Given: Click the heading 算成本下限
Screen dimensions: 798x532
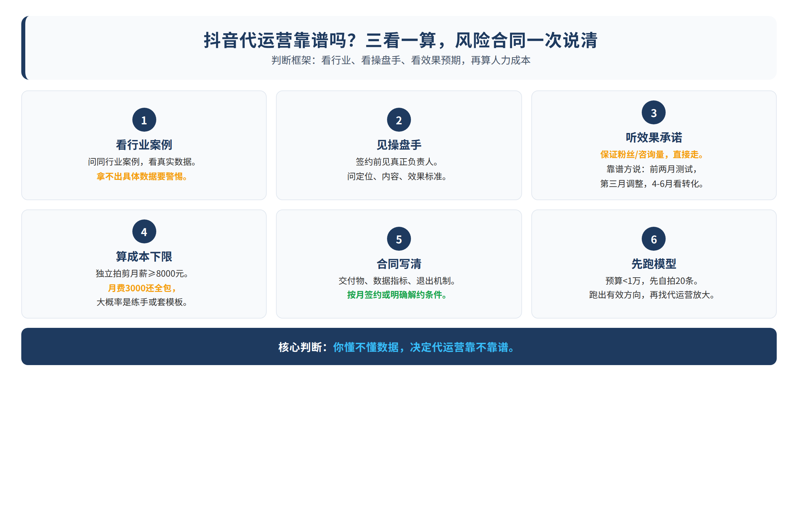Looking at the screenshot, I should 144,256.
